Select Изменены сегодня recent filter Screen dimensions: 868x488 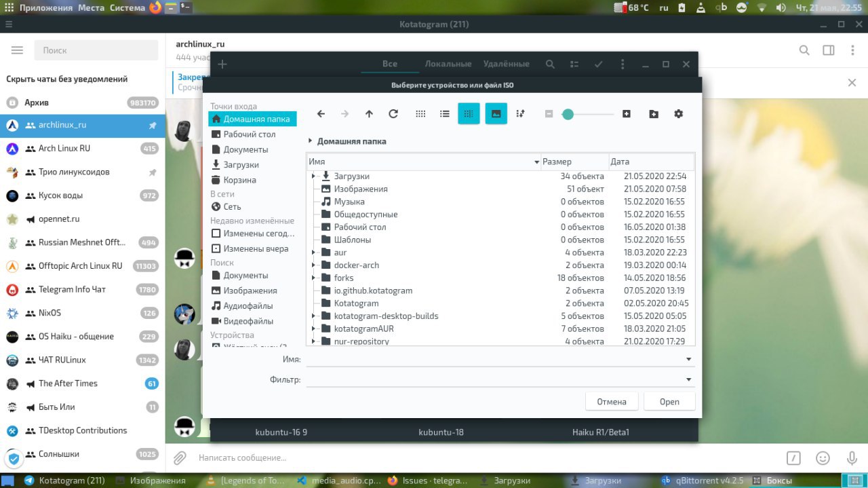[x=252, y=233]
